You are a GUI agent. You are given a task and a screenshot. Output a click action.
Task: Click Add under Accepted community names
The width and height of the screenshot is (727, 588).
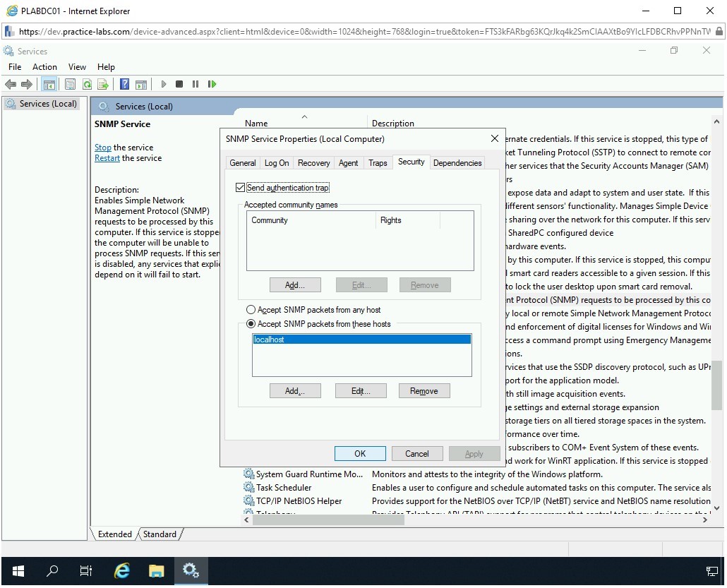click(295, 285)
